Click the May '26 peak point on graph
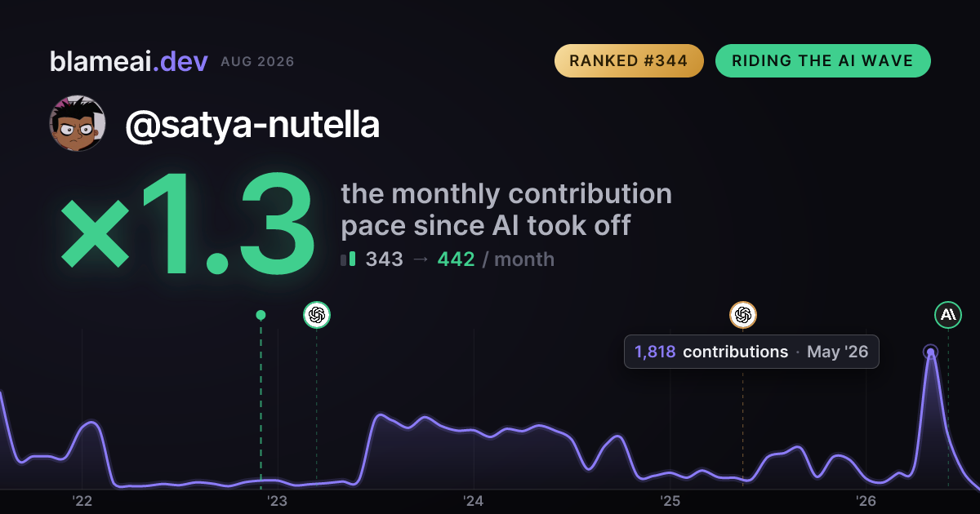This screenshot has width=980, height=514. 930,352
